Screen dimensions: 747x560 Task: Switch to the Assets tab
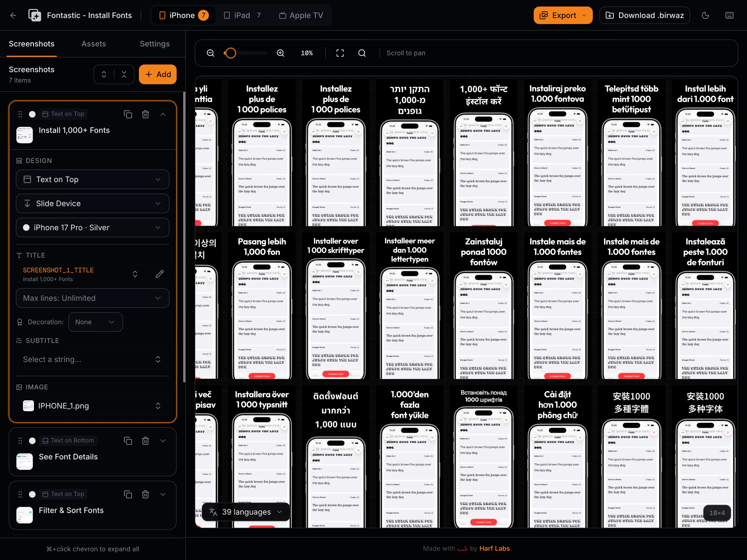point(94,44)
